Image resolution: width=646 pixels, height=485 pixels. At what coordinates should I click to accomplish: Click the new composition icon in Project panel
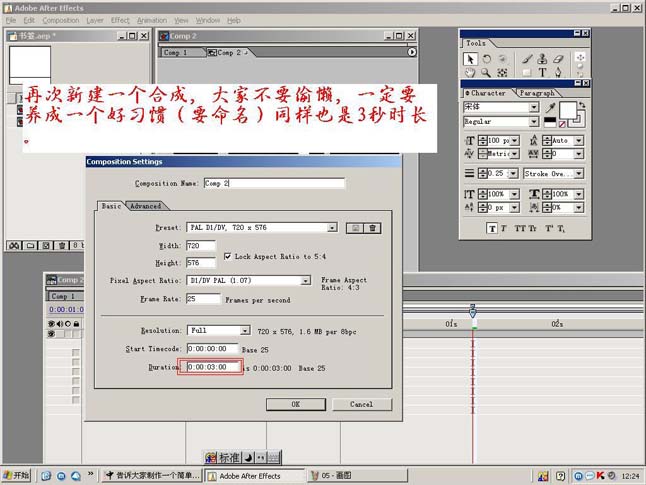click(46, 246)
